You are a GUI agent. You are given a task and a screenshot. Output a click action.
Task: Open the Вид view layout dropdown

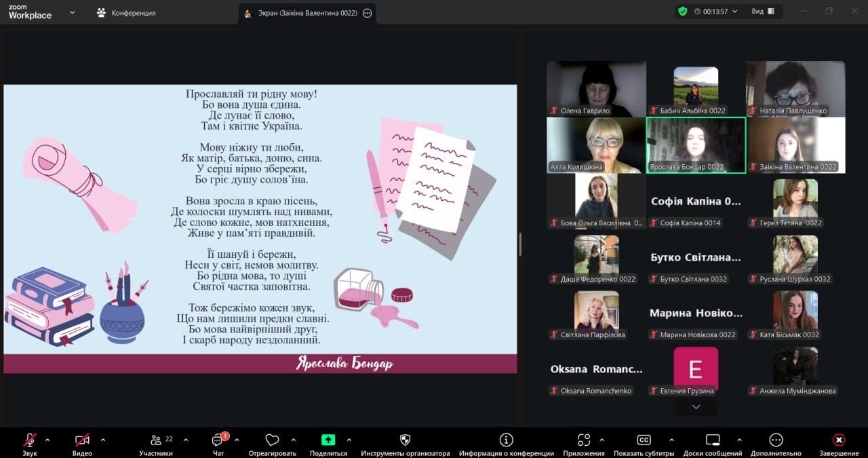click(x=762, y=12)
